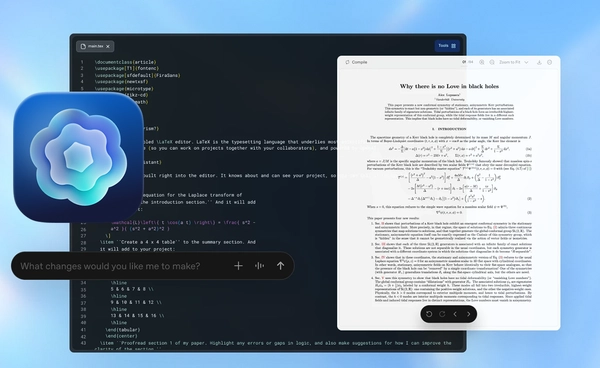Screen dimensions: 600x368
Task: Open the Tools panel button
Action: coord(447,46)
